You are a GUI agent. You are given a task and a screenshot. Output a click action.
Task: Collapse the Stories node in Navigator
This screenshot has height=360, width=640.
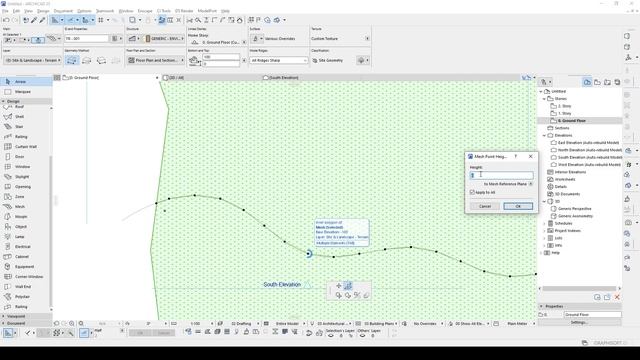coord(544,99)
